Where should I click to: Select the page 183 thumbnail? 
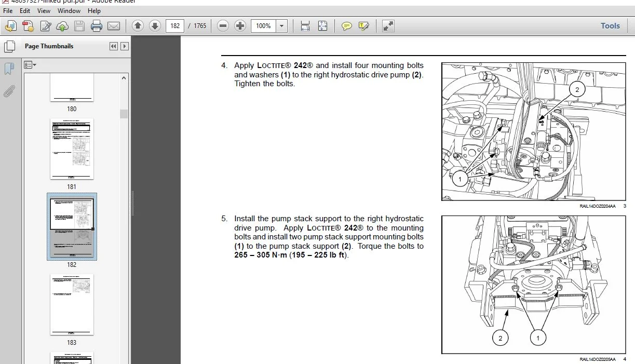[x=72, y=304]
